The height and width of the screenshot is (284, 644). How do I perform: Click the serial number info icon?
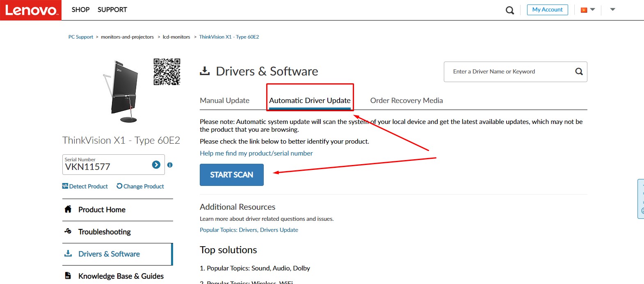coord(170,165)
